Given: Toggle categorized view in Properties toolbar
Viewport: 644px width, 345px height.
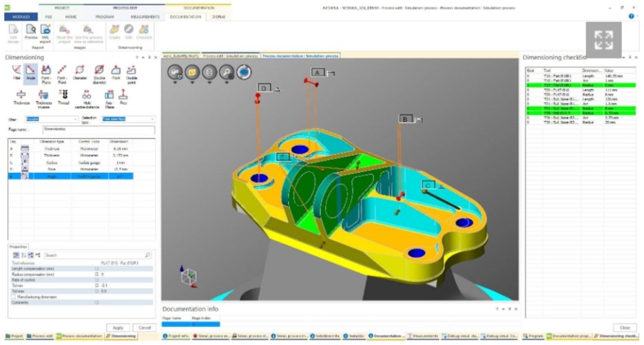Looking at the screenshot, I should (16, 255).
